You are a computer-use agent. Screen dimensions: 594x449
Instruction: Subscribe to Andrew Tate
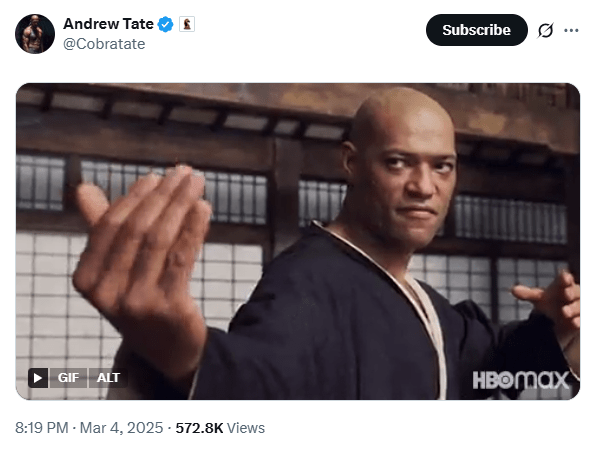pyautogui.click(x=477, y=30)
